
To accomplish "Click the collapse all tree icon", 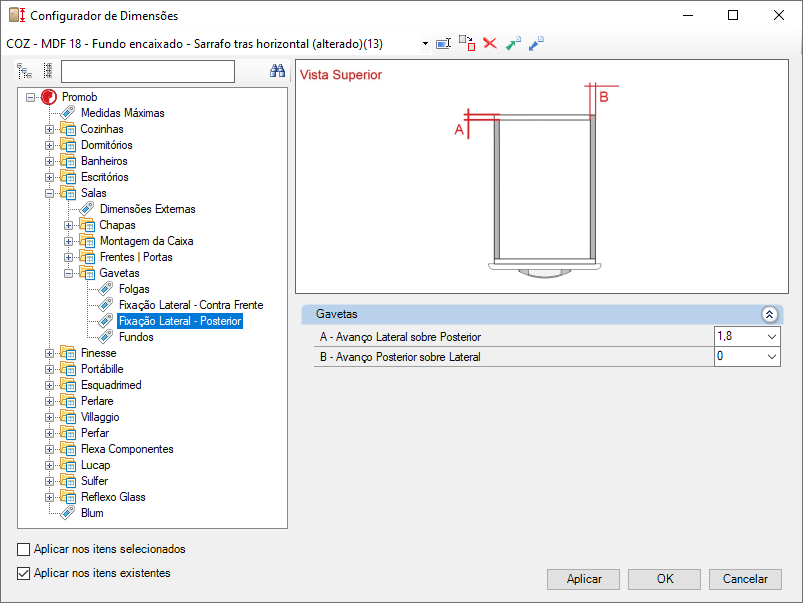I will [48, 71].
